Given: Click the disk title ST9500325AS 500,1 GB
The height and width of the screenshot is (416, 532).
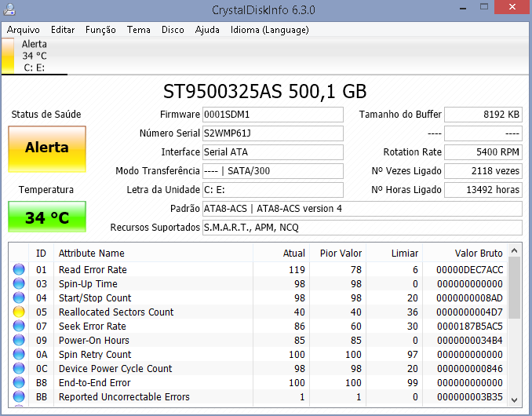Looking at the screenshot, I should 265,91.
